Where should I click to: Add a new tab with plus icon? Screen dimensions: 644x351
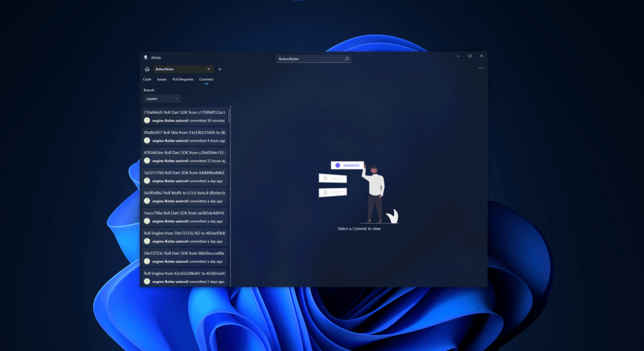220,69
